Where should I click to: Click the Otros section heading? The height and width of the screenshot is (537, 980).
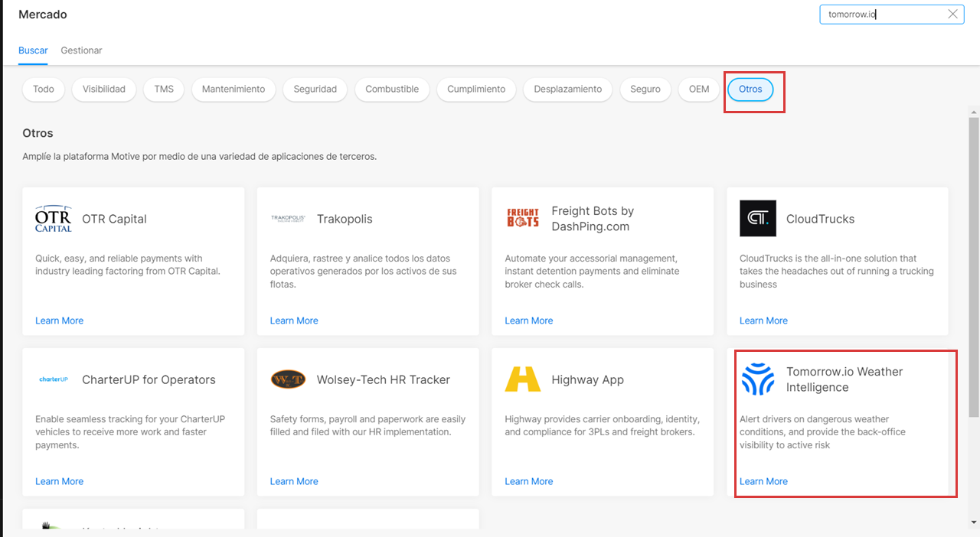click(38, 133)
